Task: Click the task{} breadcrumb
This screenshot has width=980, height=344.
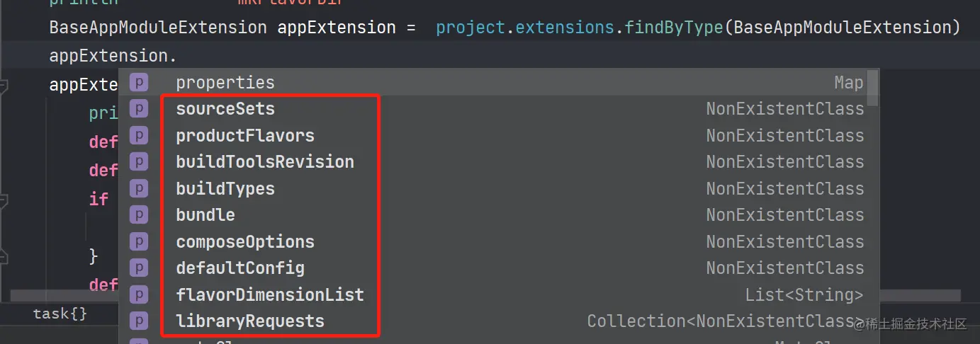Action: tap(60, 313)
